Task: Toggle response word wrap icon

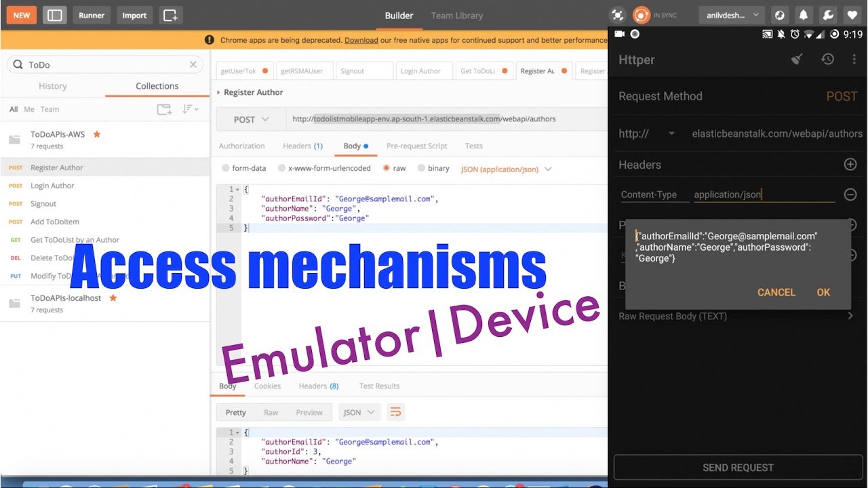Action: 395,412
